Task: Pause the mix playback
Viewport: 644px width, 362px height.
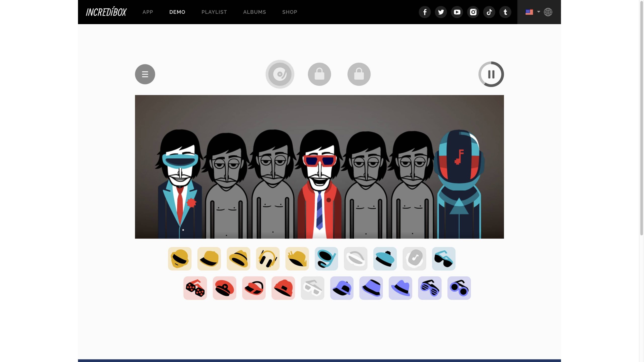Action: point(491,74)
